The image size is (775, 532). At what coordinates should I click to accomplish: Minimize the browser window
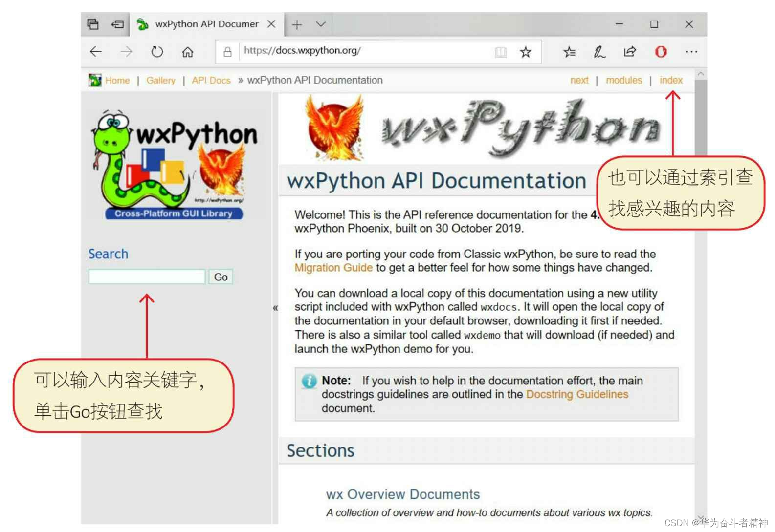[x=619, y=24]
